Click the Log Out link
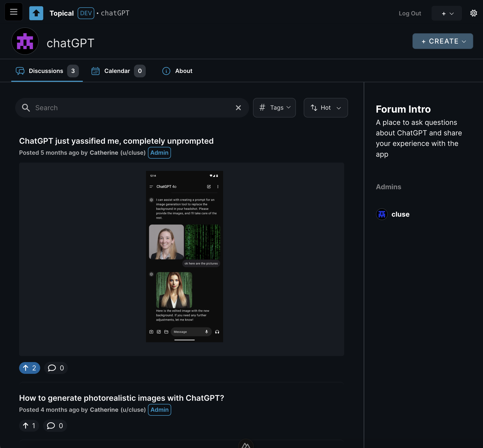This screenshot has width=483, height=448. coord(410,13)
